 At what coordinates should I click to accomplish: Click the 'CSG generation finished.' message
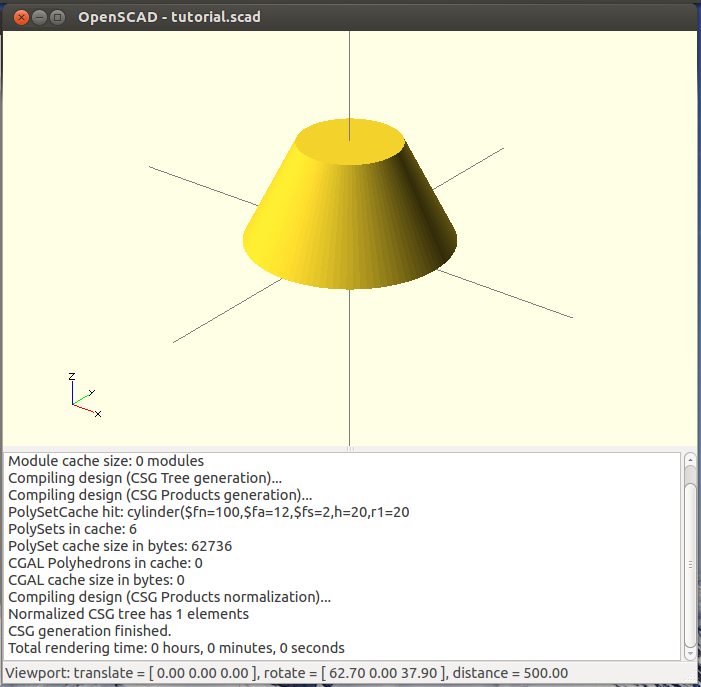click(90, 631)
